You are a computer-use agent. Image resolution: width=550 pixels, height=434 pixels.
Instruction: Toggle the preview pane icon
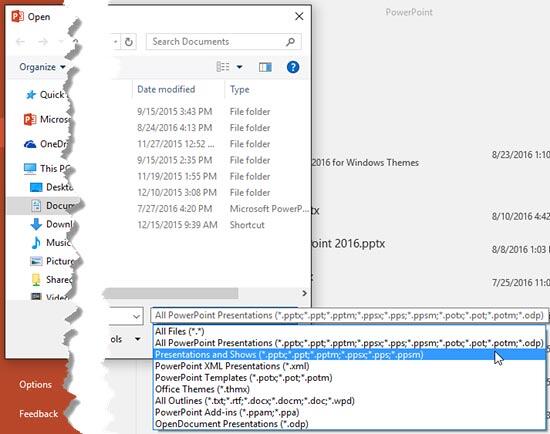pos(265,67)
